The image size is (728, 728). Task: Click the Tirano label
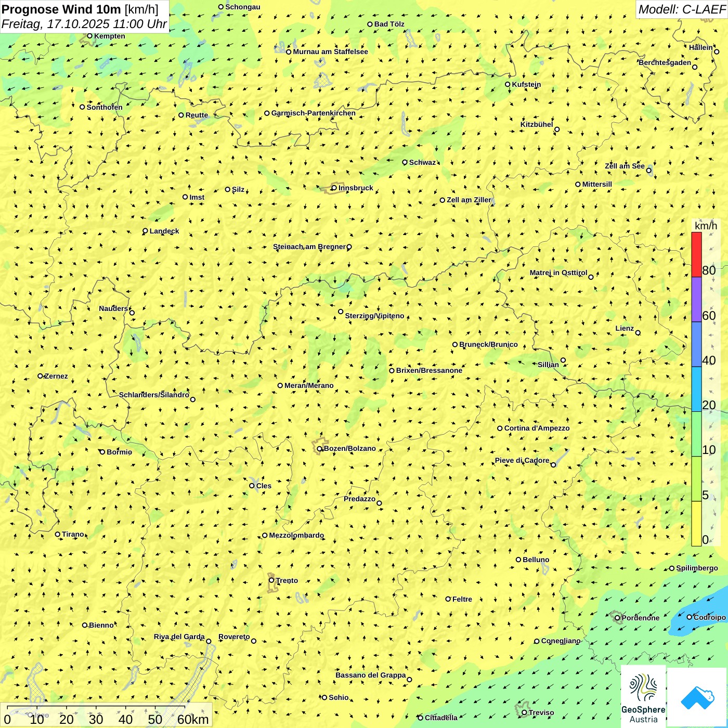pos(73,534)
